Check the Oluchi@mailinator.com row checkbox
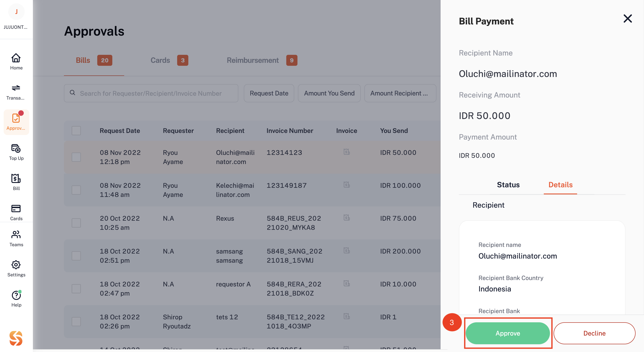This screenshot has height=352, width=644. [76, 157]
